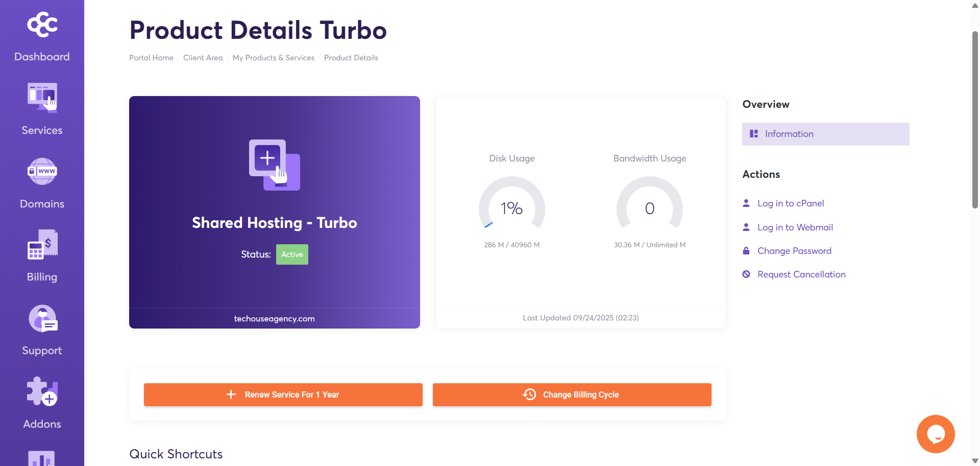Click the Disk Usage 1% gauge
This screenshot has height=466, width=980.
point(512,203)
